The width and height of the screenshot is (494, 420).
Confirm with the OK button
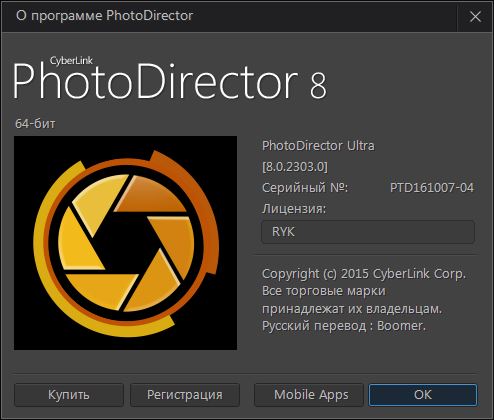pos(423,395)
